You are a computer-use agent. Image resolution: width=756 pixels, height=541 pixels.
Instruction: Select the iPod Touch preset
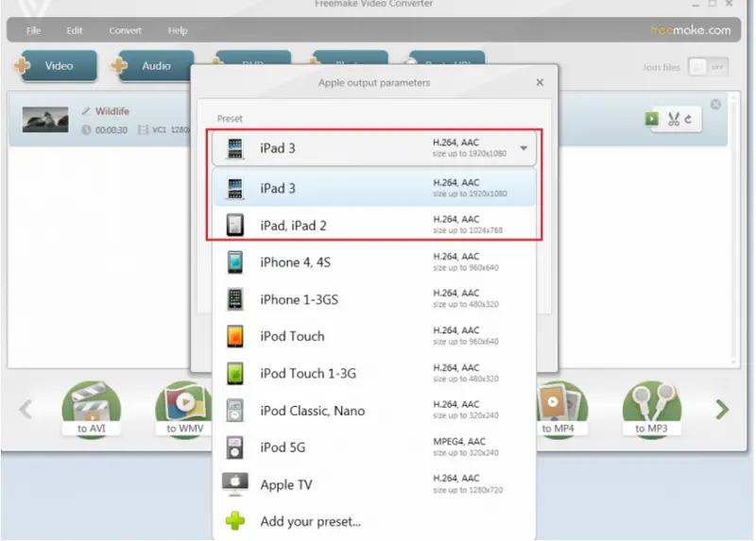tap(374, 336)
